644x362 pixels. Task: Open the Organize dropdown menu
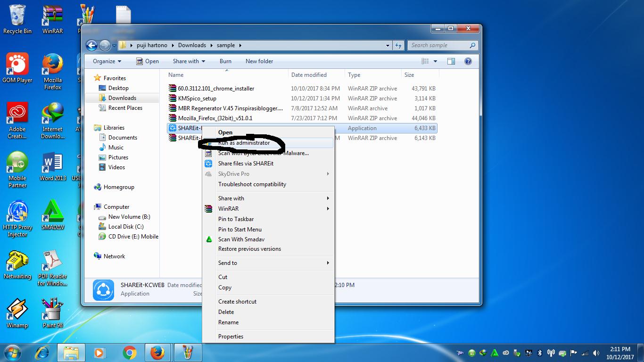107,61
